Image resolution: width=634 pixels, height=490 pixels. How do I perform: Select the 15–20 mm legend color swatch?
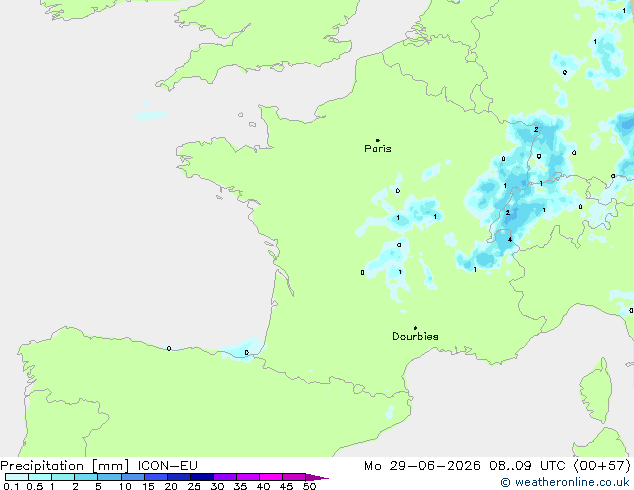coord(156,477)
